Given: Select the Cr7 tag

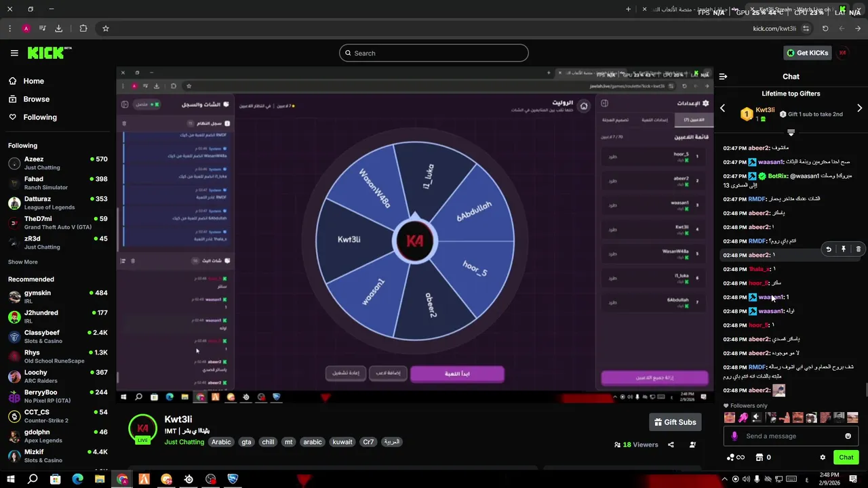Looking at the screenshot, I should [368, 442].
